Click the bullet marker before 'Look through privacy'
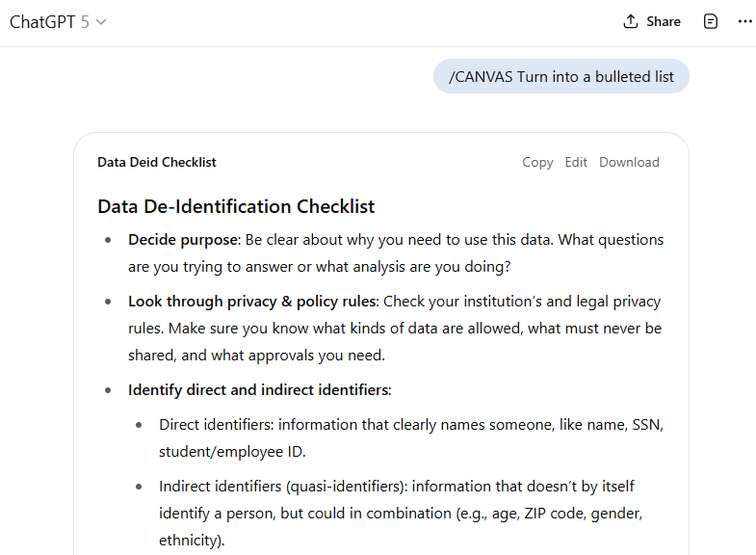756x555 pixels. (x=109, y=302)
